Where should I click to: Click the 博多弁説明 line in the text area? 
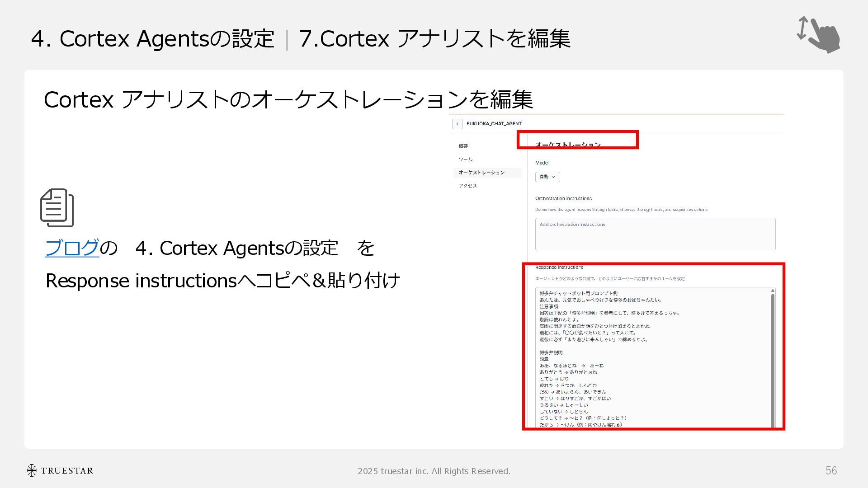pyautogui.click(x=551, y=352)
